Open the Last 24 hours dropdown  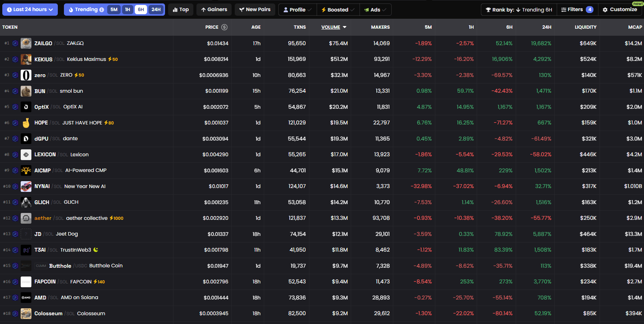tap(30, 10)
